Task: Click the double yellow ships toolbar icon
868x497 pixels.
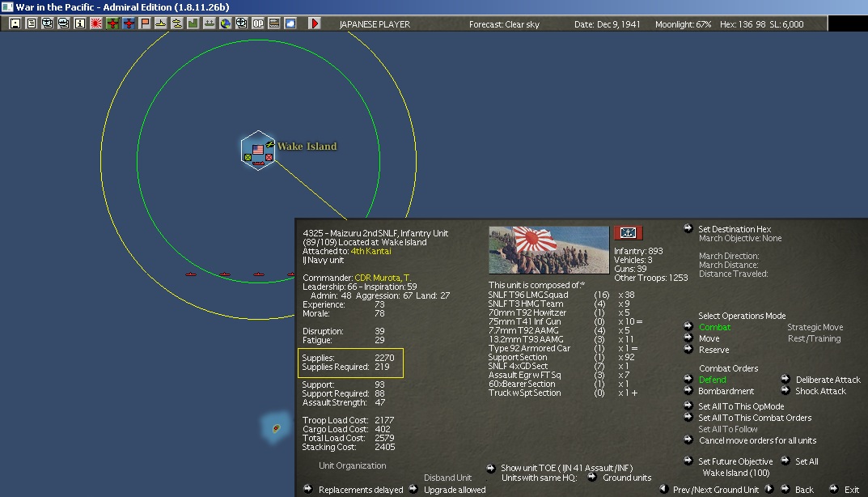Action: [x=176, y=23]
